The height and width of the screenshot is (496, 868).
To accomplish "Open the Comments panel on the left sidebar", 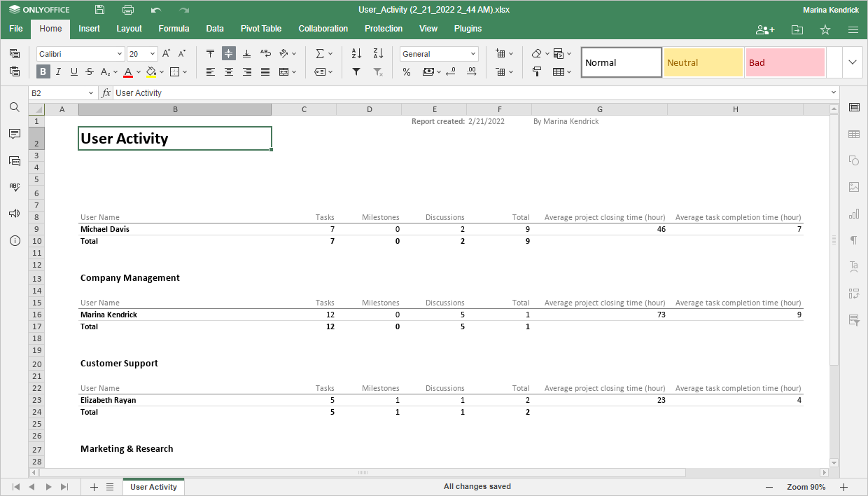I will (14, 134).
